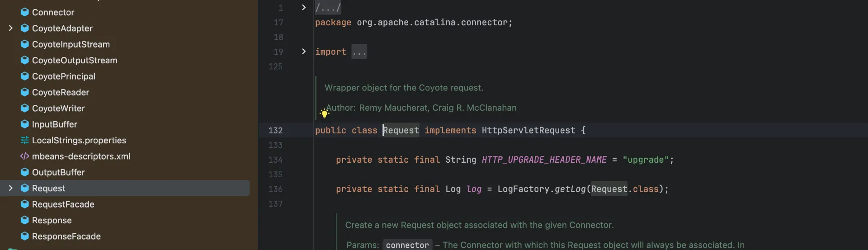Select CoyoteOutputStream in the project tree

coord(75,61)
